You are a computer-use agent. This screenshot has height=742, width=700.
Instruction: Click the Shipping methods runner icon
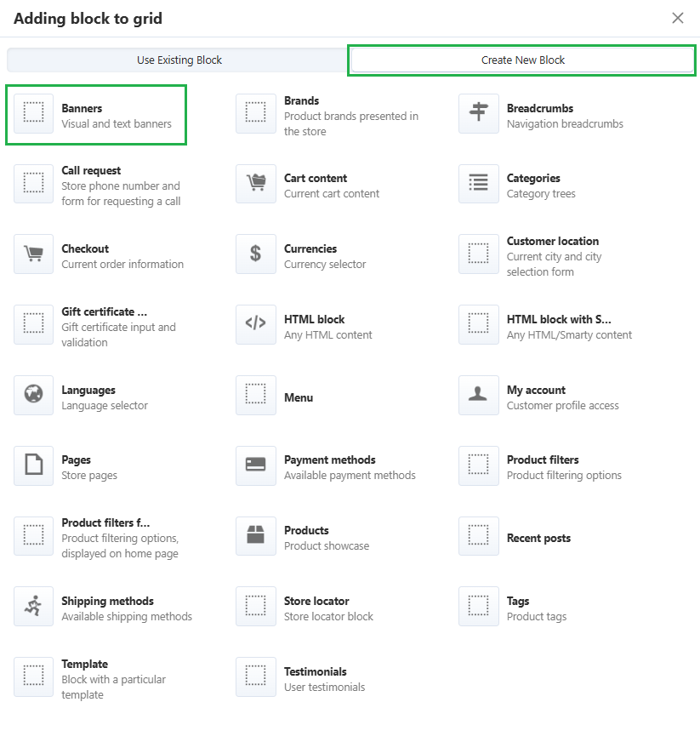(x=33, y=606)
